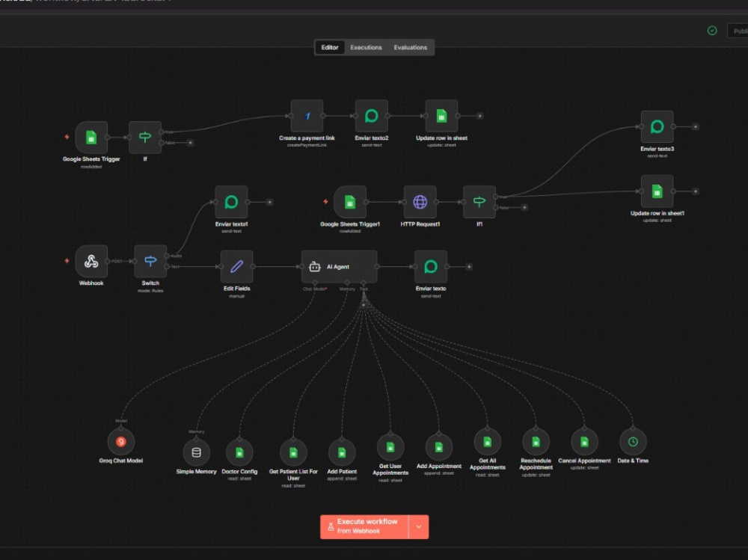Open the Google Sheets Trigger1 node
This screenshot has height=560, width=748.
tap(349, 203)
